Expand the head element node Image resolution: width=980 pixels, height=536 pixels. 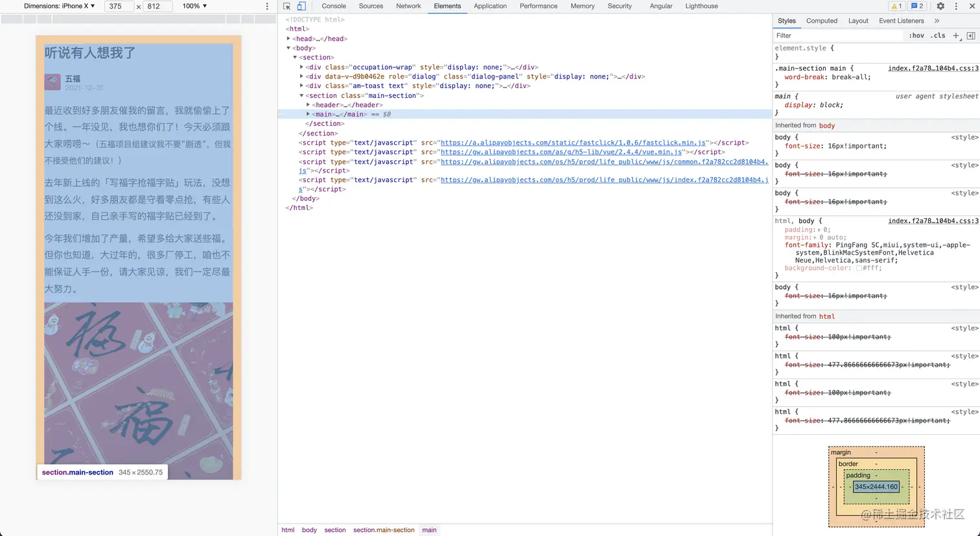pos(289,38)
